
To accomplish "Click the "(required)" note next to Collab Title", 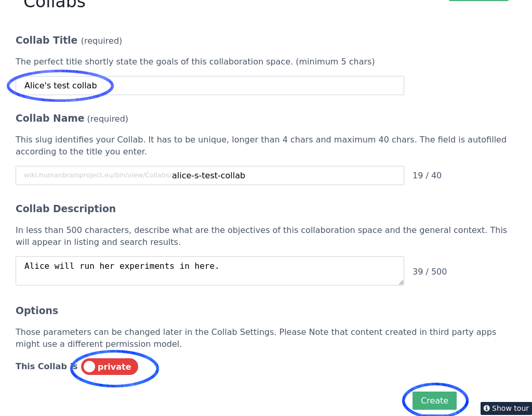I will (101, 41).
